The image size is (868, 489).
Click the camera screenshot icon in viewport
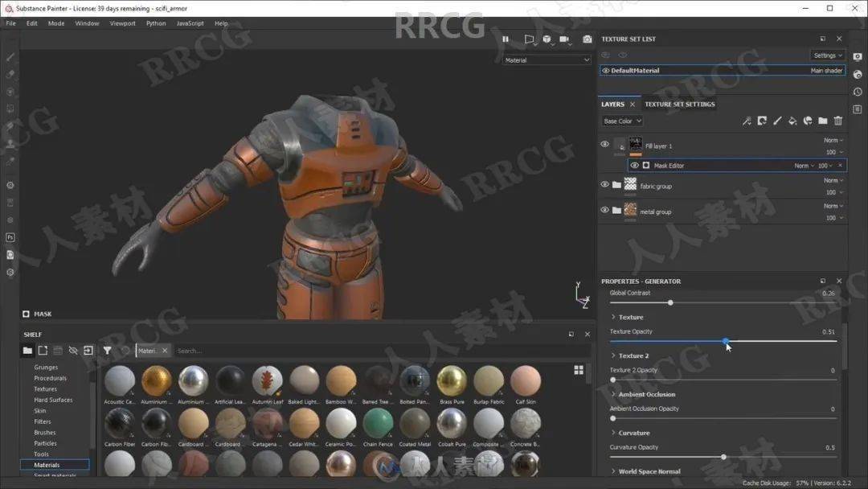588,39
